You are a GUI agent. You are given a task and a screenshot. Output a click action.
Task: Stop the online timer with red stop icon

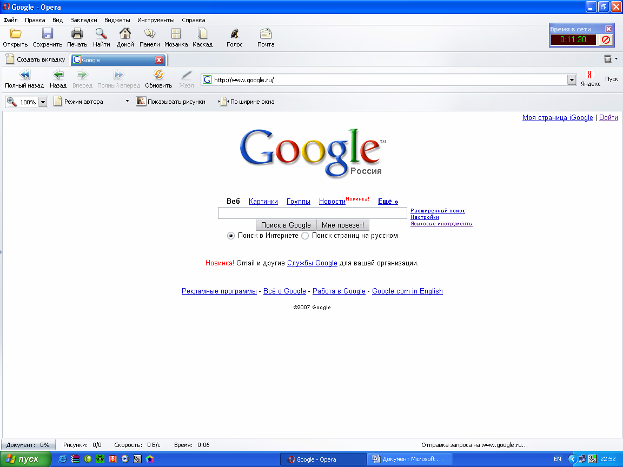pos(606,40)
